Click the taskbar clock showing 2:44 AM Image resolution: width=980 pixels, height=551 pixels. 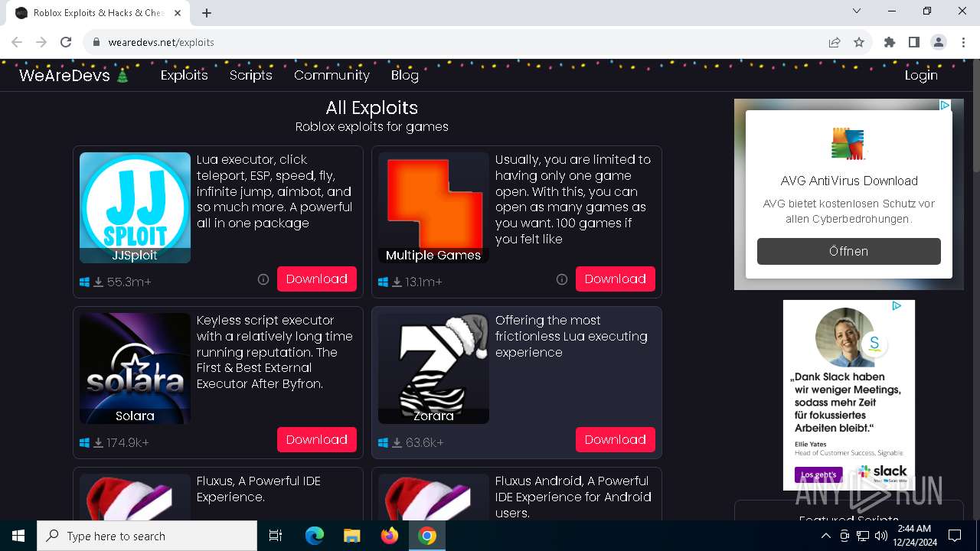913,536
